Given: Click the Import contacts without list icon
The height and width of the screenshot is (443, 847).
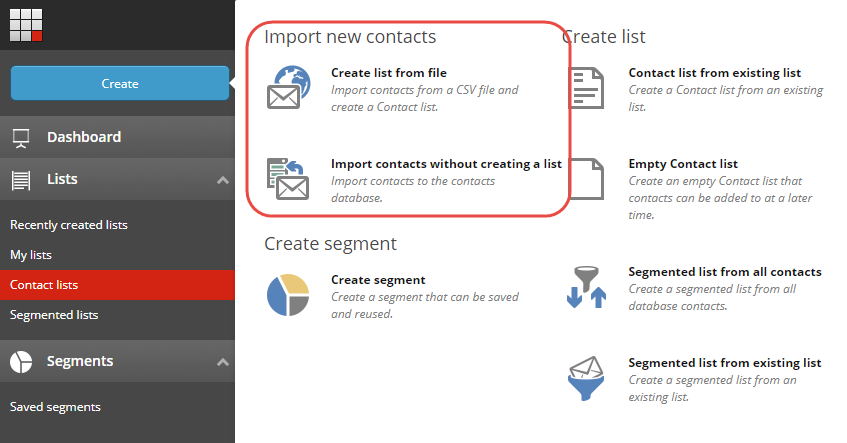Looking at the screenshot, I should [288, 179].
